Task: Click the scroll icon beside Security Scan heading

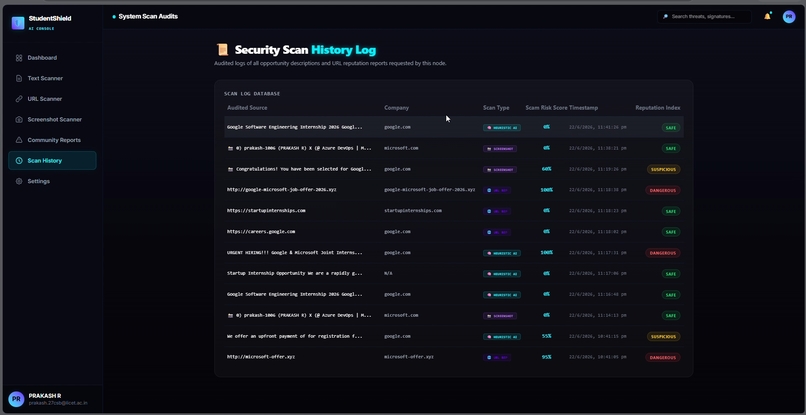Action: pos(222,50)
